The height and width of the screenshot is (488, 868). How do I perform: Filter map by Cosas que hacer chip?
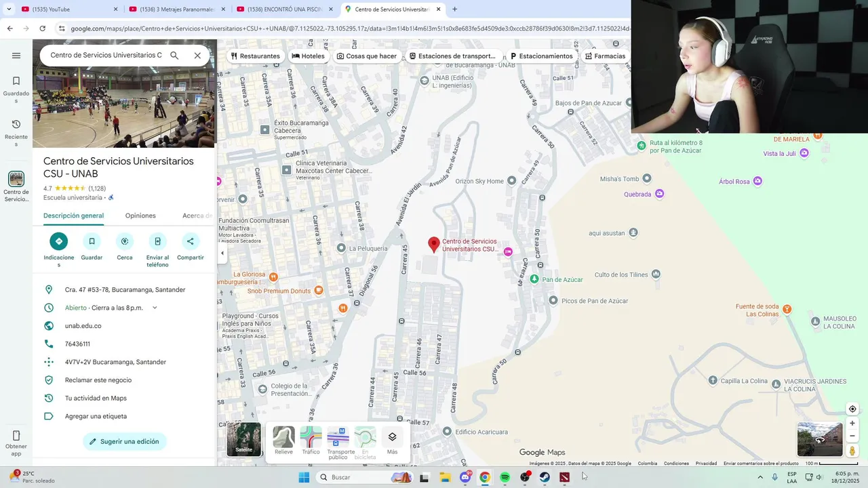pos(366,56)
